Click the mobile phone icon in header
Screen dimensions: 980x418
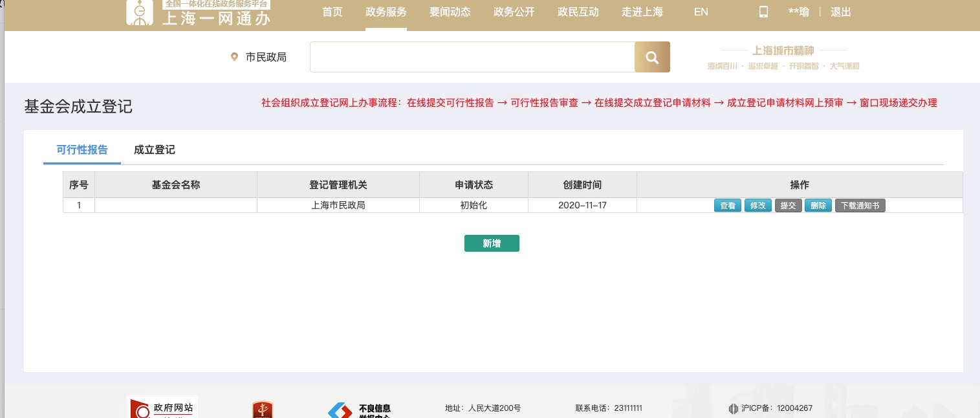763,12
